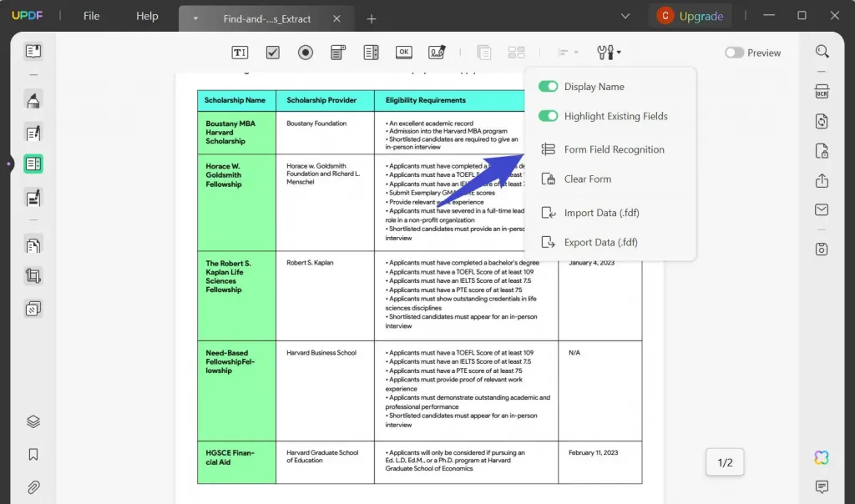Viewport: 855px width, 504px height.
Task: Expand the tab list chevron in title bar
Action: tap(625, 16)
